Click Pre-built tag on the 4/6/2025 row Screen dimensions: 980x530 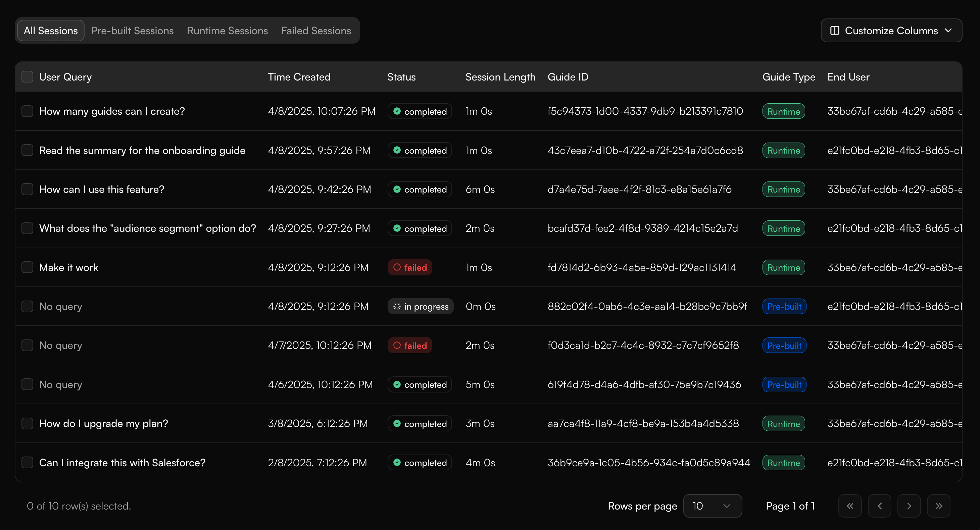tap(784, 384)
